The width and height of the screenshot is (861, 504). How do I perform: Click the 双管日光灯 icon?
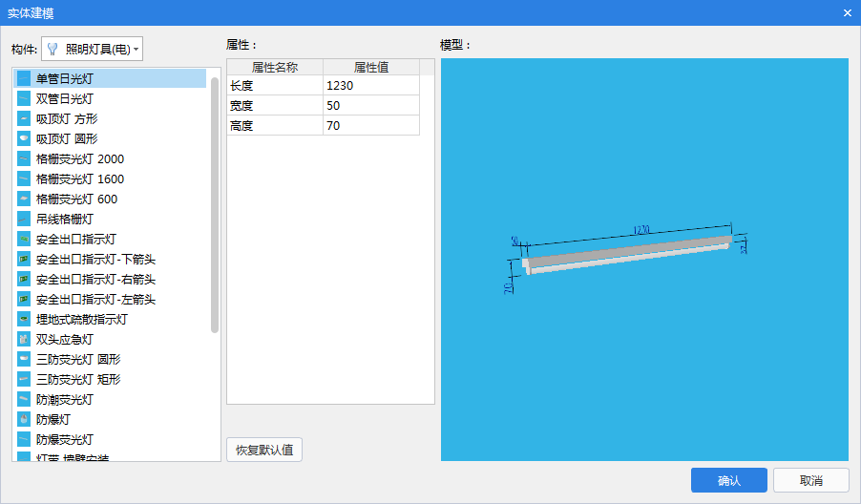click(x=24, y=98)
